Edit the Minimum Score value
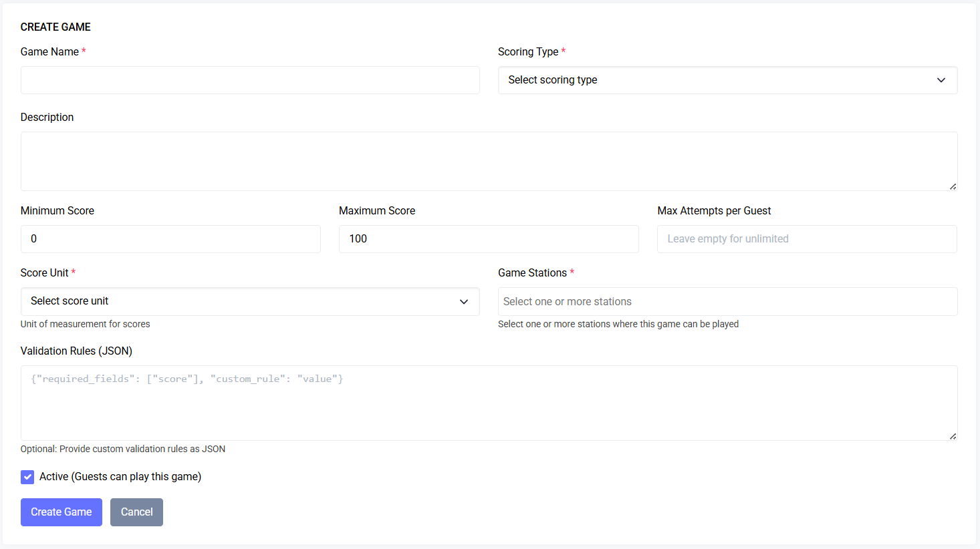 [170, 238]
